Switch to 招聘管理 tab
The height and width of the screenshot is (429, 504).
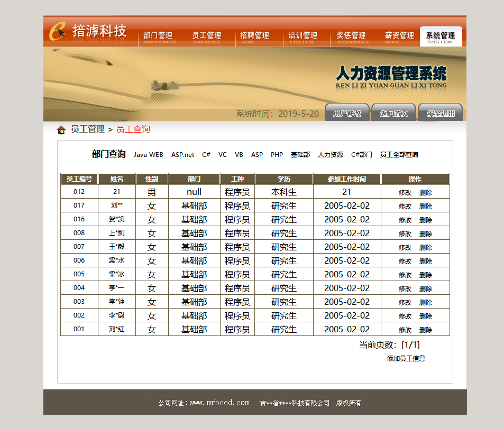pyautogui.click(x=254, y=38)
